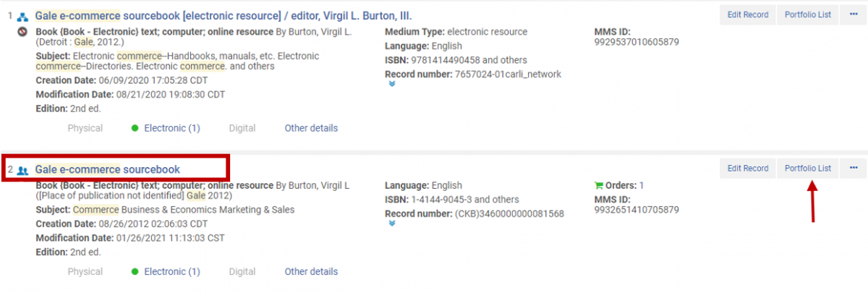
Task: Select the Electronic (1) tab in record 1
Action: [x=172, y=128]
